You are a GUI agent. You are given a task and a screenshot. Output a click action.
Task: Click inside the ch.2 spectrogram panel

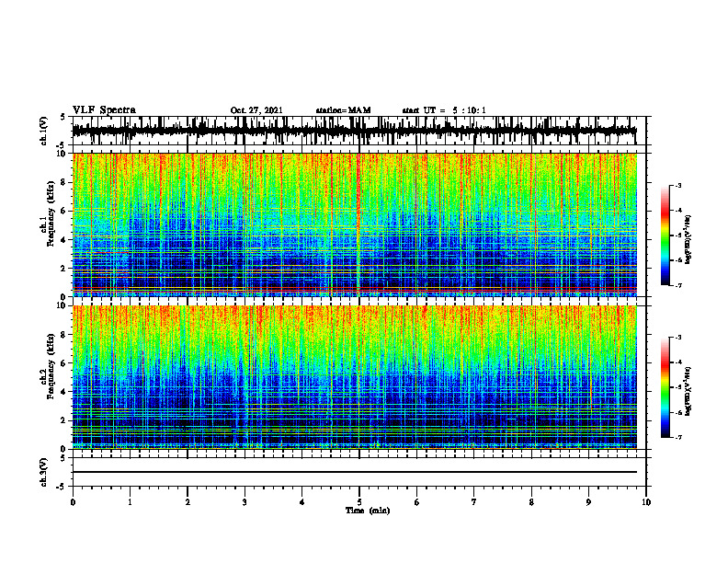click(x=354, y=377)
